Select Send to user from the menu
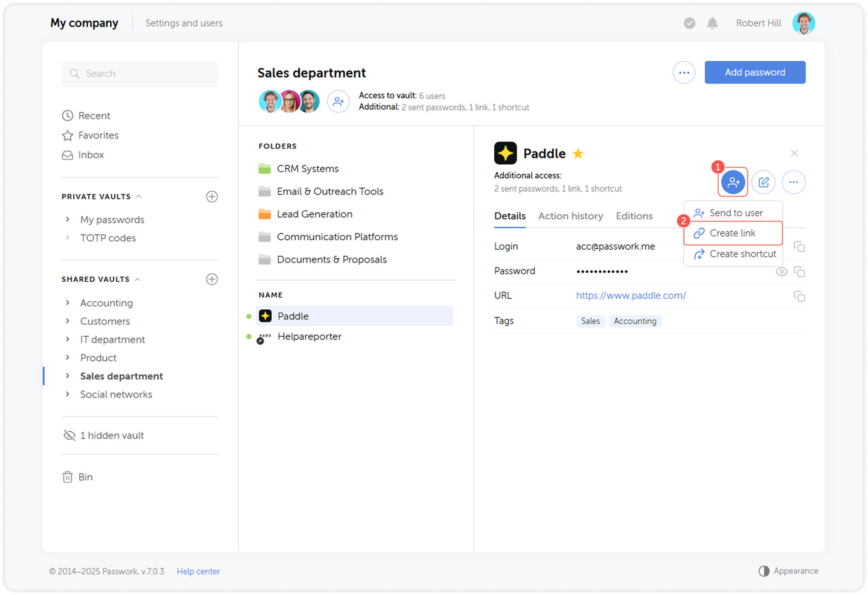Image resolution: width=868 pixels, height=595 pixels. click(x=736, y=212)
